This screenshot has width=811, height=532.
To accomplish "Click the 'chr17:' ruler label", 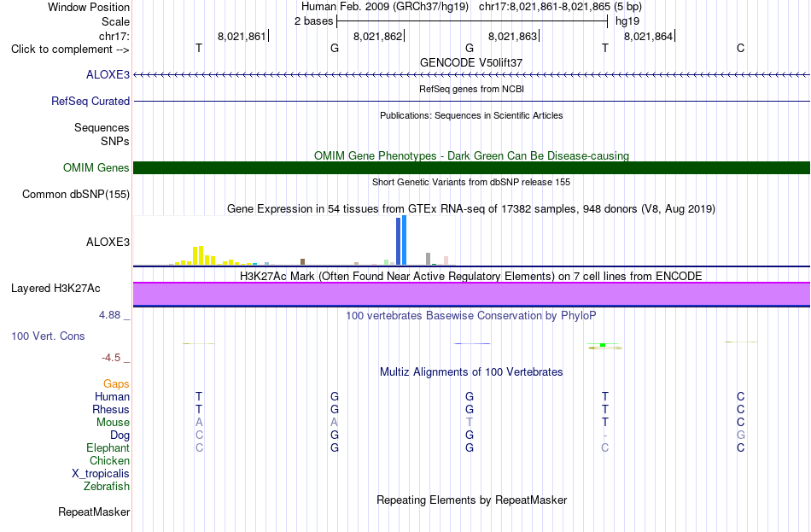I will (114, 36).
